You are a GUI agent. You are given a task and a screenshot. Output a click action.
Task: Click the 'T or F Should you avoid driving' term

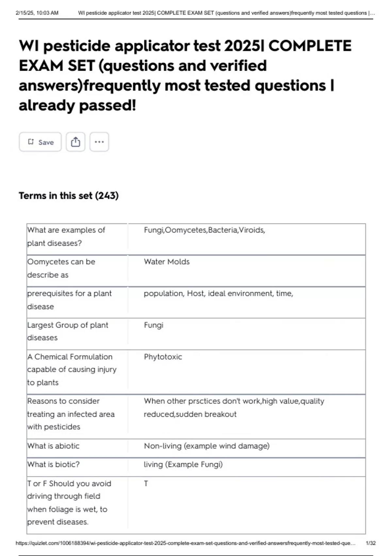coord(69,502)
